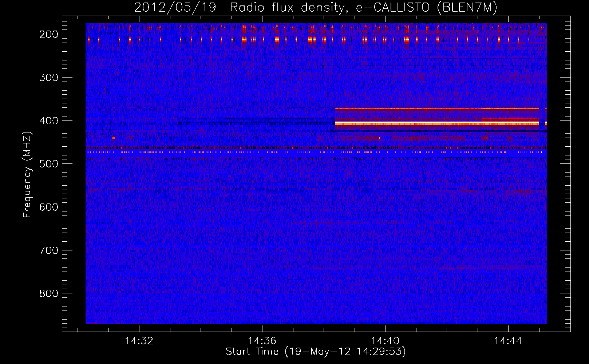Click the 14:40 time tick label
The height and width of the screenshot is (364, 589).
(385, 341)
